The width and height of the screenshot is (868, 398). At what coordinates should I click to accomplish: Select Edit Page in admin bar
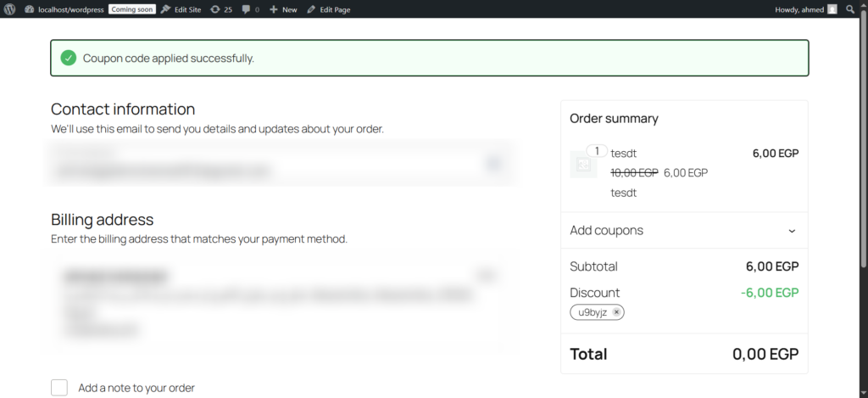(328, 9)
